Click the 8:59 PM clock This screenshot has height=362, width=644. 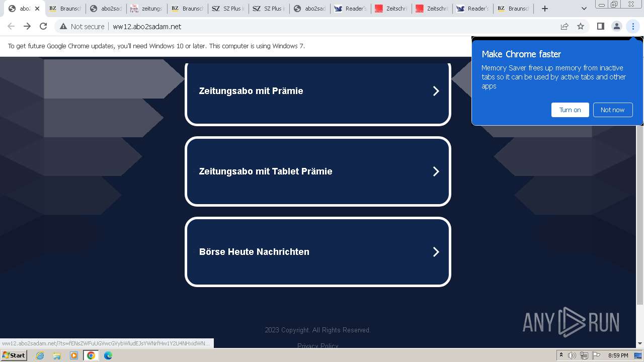point(618,355)
